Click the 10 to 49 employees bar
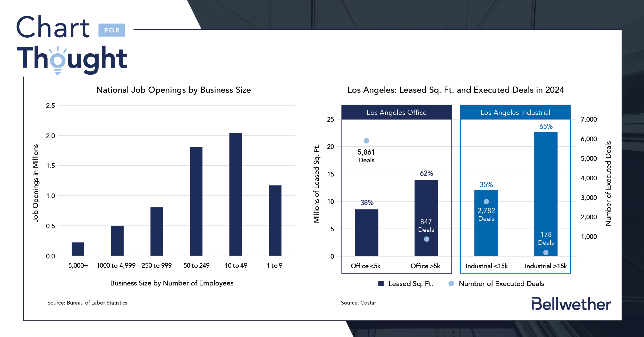Viewport: 644px width, 337px height. pos(236,195)
